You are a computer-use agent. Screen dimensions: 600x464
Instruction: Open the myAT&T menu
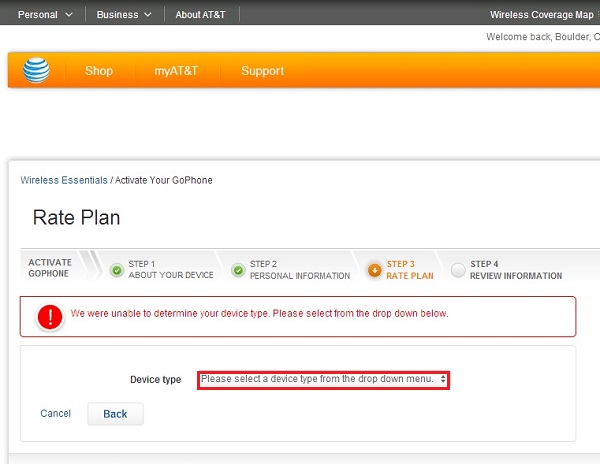point(176,71)
